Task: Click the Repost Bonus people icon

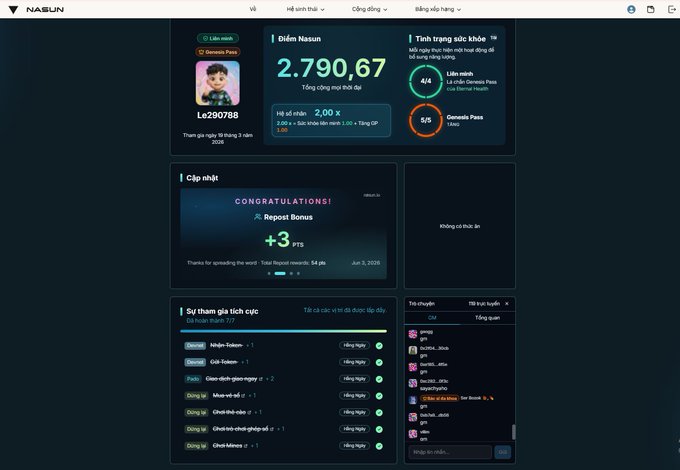Action: pos(258,217)
